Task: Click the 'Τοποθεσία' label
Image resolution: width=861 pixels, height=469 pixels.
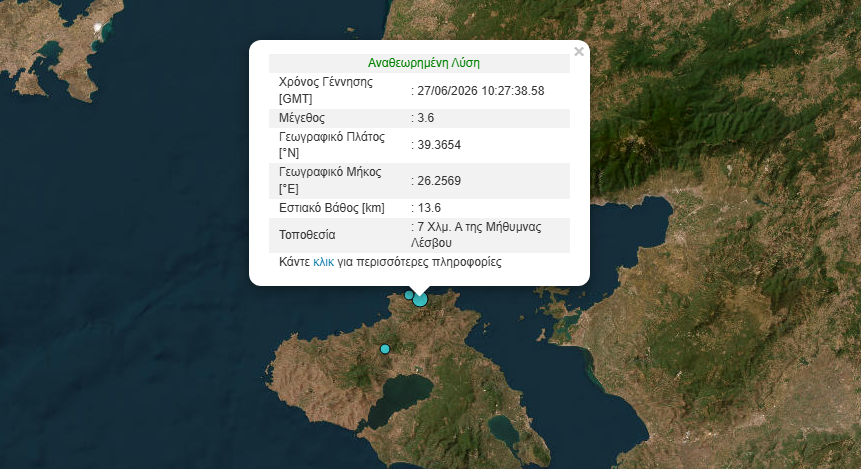Action: (x=307, y=234)
